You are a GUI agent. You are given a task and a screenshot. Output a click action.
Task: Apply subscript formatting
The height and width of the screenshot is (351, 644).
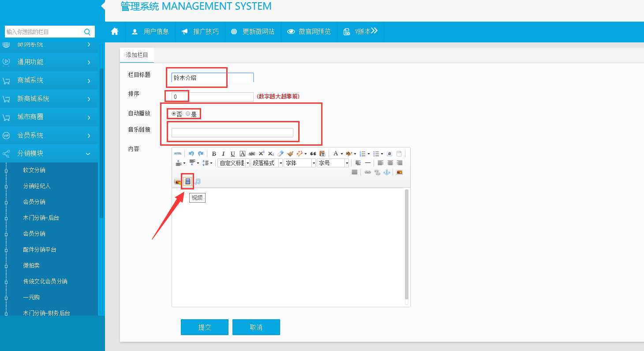click(271, 154)
